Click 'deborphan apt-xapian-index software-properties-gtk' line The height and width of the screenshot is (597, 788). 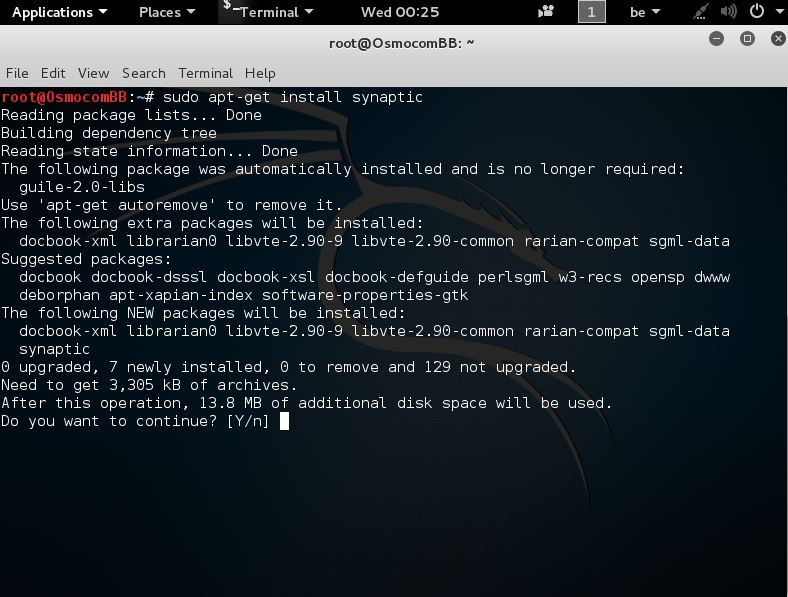tap(244, 295)
